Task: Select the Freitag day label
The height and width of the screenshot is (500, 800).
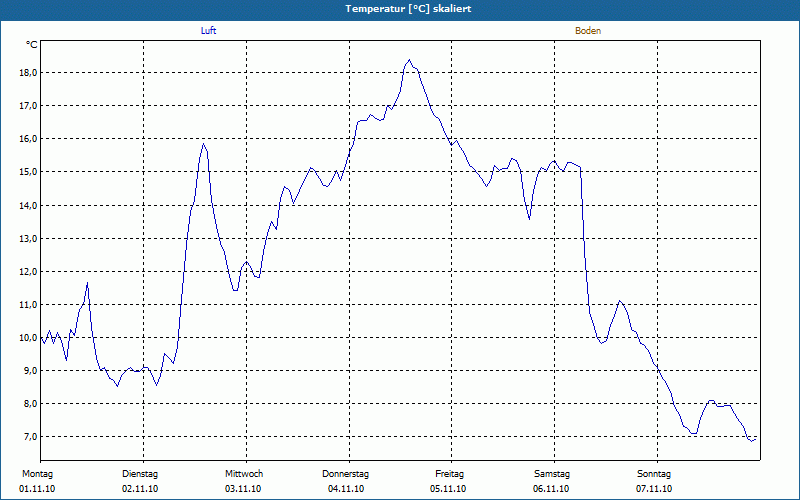Action: 449,474
